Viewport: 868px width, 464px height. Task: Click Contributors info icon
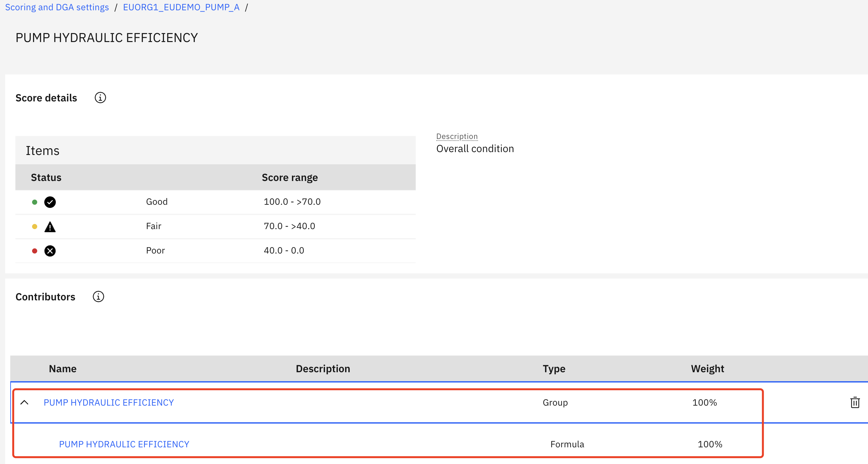pos(98,296)
